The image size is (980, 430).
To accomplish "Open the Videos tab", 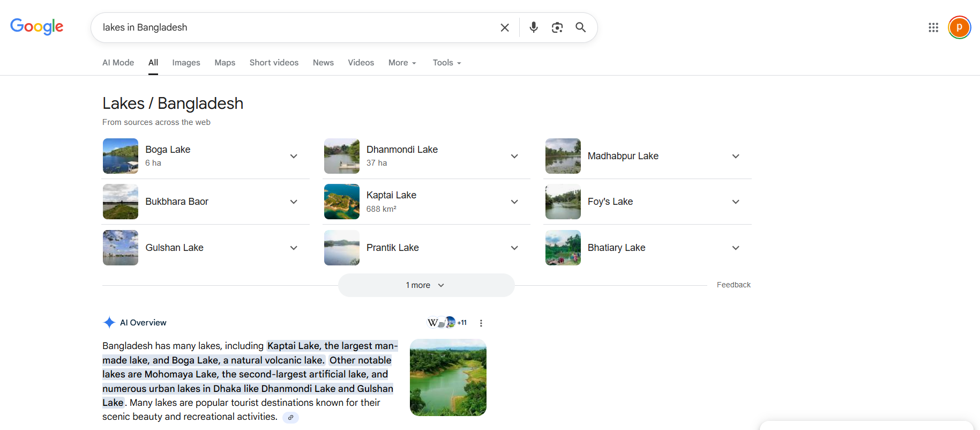I will (x=361, y=63).
